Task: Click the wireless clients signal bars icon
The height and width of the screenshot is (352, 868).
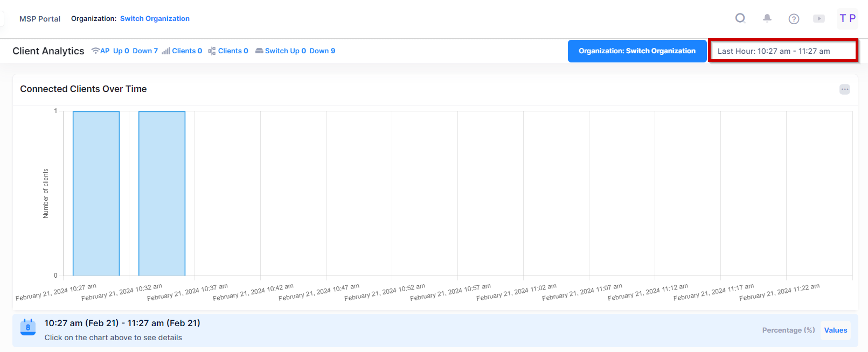Action: pos(166,51)
